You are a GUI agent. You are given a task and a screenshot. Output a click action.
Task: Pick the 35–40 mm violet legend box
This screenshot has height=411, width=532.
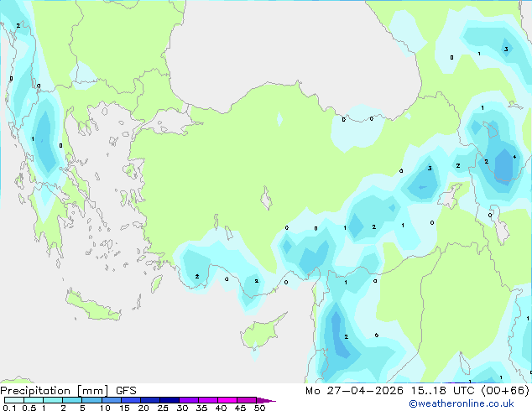coord(208,400)
